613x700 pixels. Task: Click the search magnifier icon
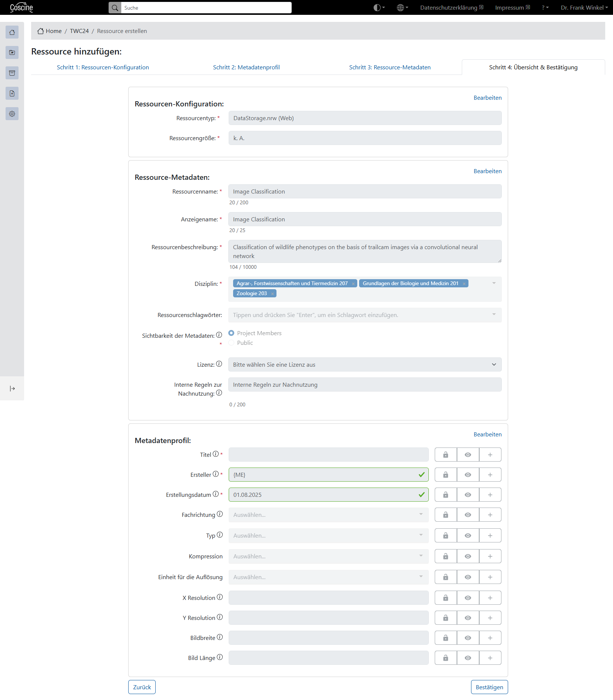click(x=115, y=8)
